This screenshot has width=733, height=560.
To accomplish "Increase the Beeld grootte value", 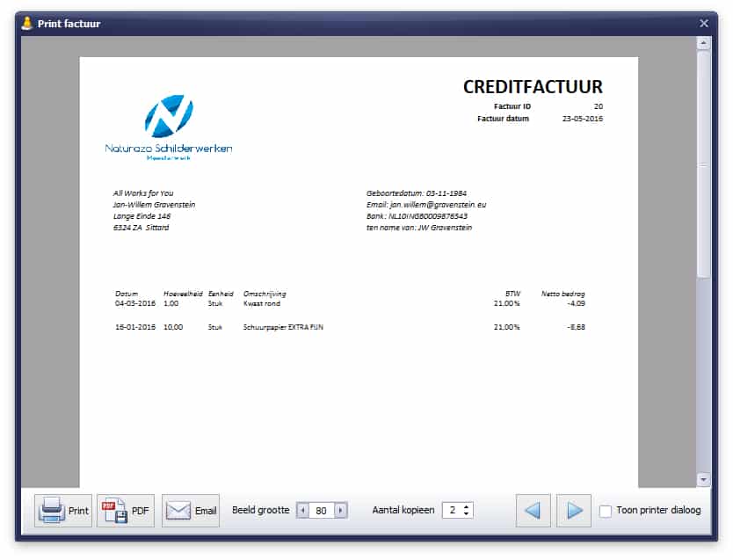I will pos(341,510).
